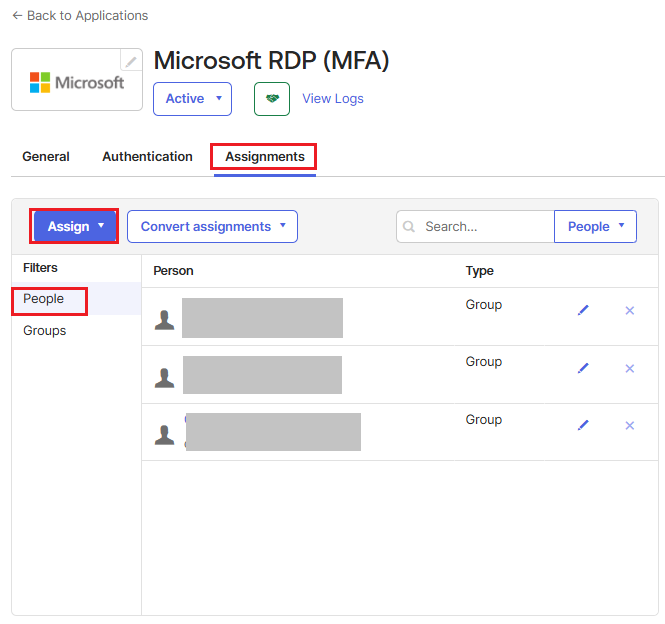This screenshot has width=665, height=624.
Task: Click into the Search input field
Action: (485, 227)
